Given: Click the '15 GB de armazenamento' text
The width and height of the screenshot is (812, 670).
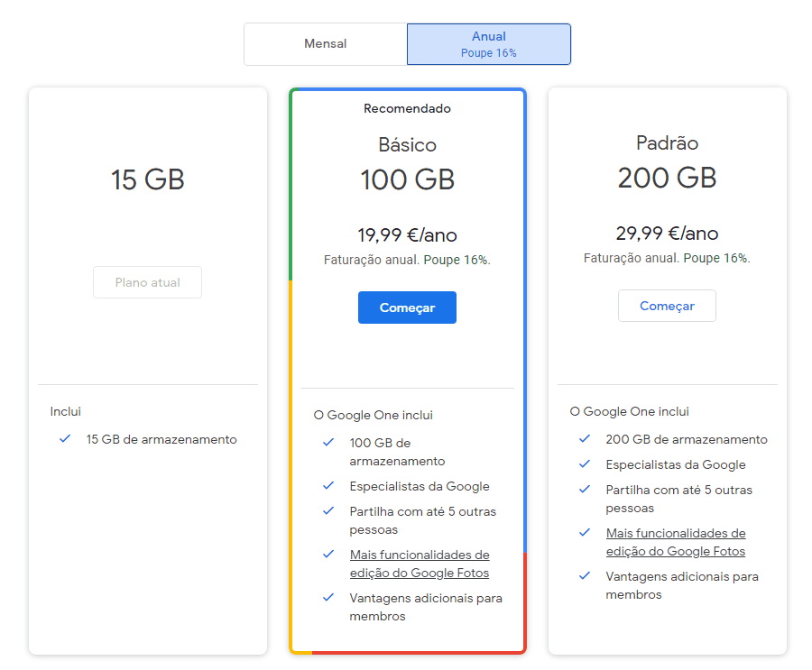Looking at the screenshot, I should pyautogui.click(x=161, y=439).
